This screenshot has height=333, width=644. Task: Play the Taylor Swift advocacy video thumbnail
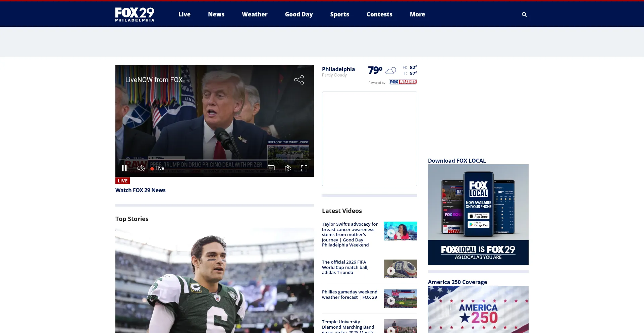coord(400,231)
